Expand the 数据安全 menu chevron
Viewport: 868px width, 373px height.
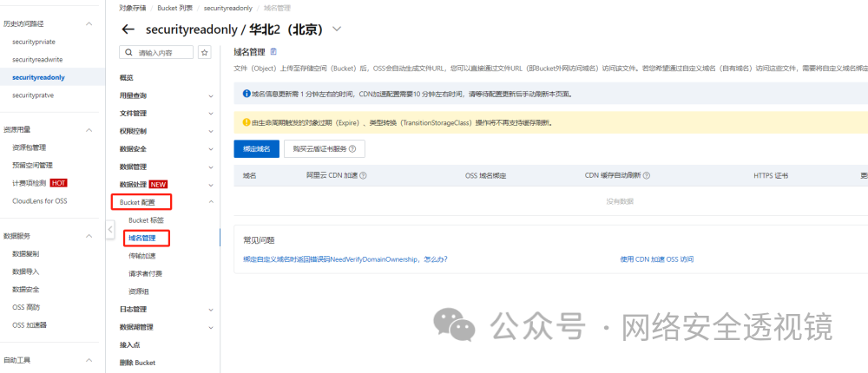click(211, 149)
